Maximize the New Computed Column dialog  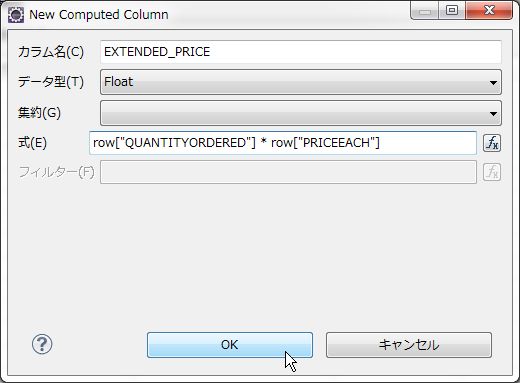coord(452,11)
